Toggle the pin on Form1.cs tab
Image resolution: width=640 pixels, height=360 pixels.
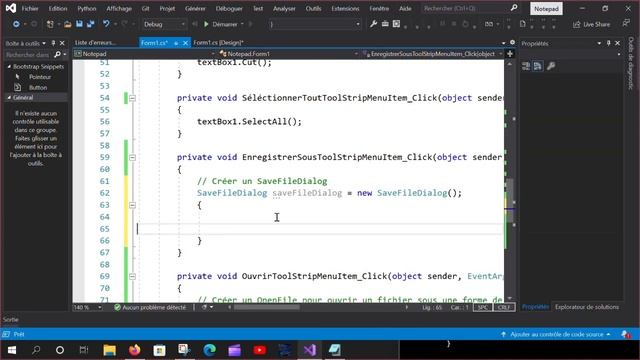(176, 43)
